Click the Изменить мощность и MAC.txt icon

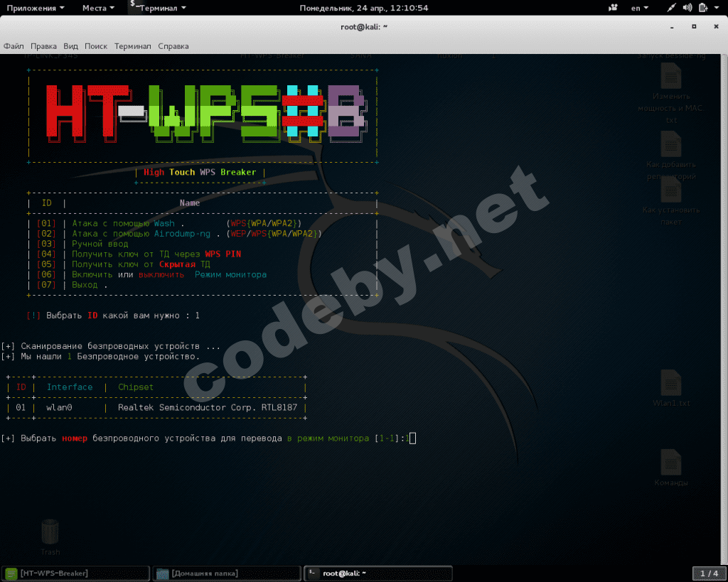click(x=671, y=75)
